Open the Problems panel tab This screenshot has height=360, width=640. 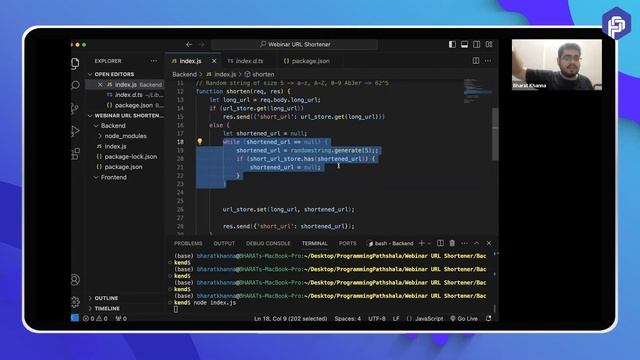(188, 243)
